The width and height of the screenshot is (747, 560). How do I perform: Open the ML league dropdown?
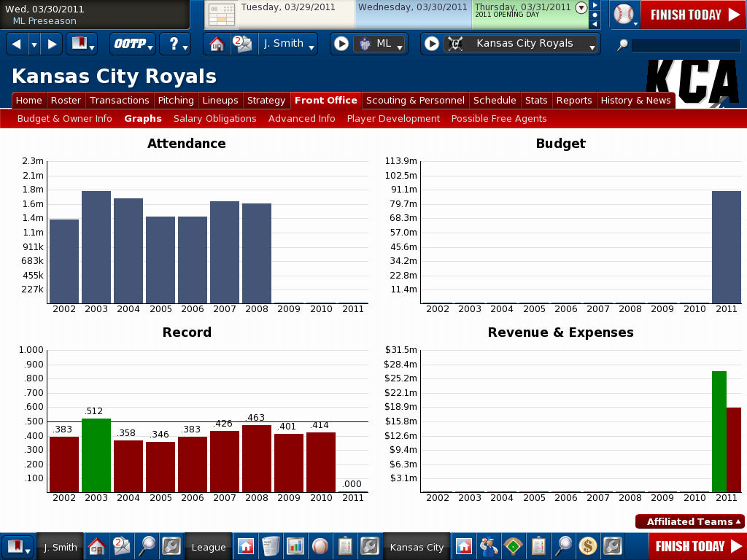(380, 44)
